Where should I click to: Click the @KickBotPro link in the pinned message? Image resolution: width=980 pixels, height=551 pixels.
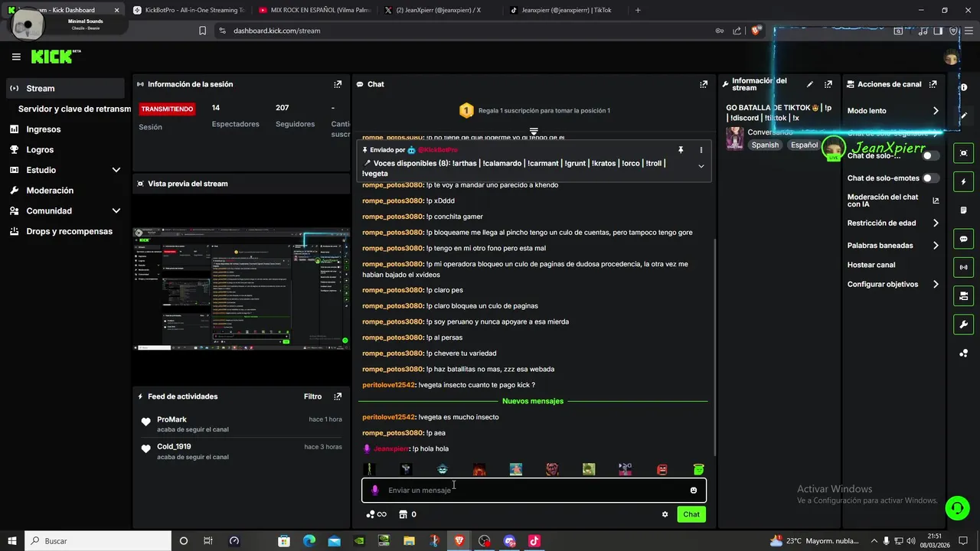tap(437, 150)
